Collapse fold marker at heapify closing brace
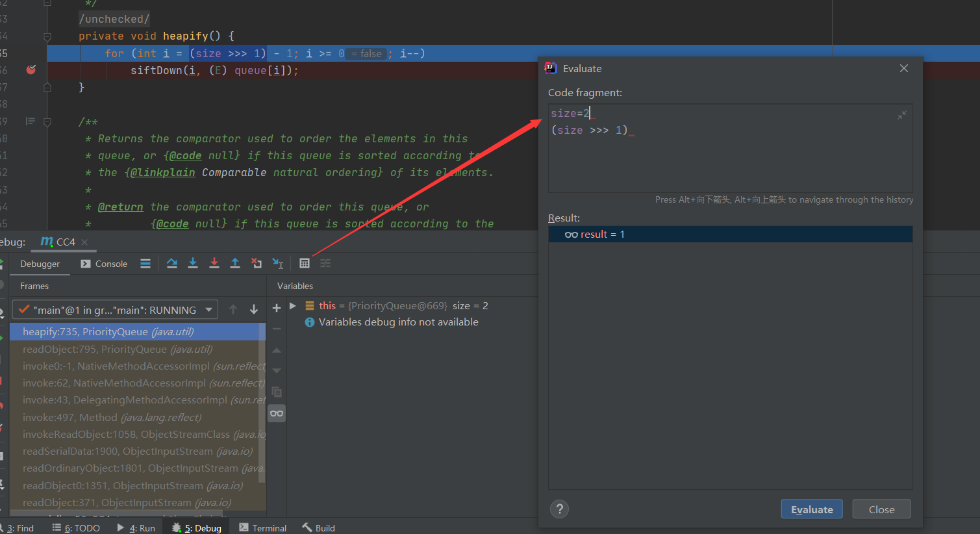 47,87
